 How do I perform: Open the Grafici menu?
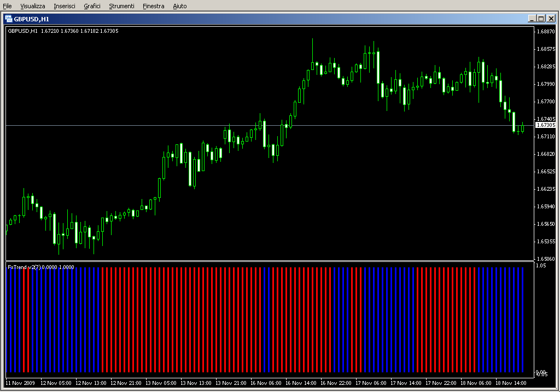92,6
